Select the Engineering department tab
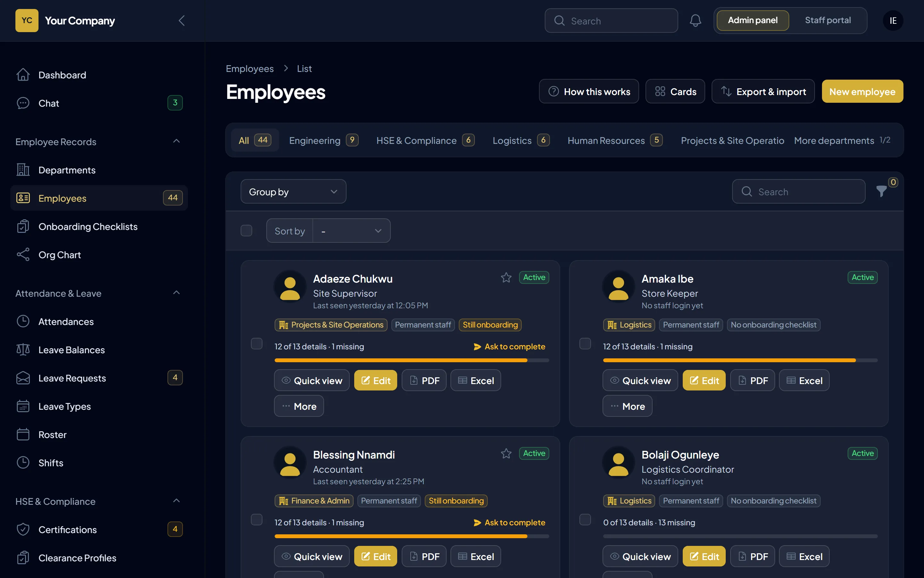This screenshot has width=924, height=578. (x=324, y=140)
